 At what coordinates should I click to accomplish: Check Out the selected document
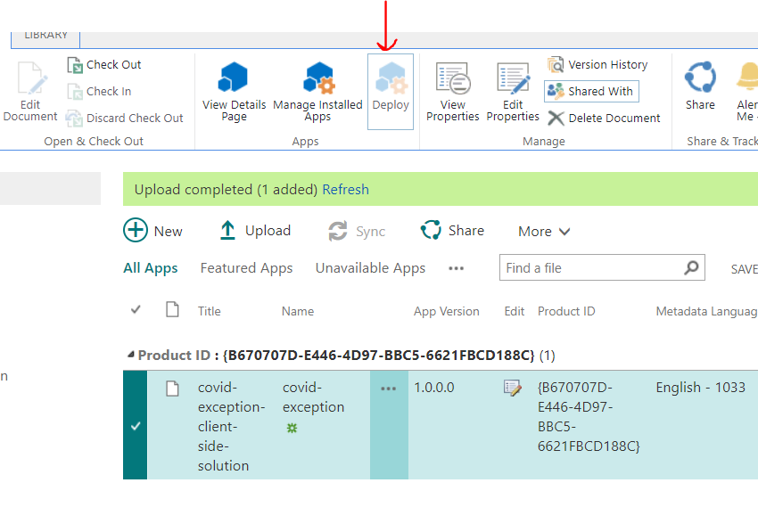[103, 64]
